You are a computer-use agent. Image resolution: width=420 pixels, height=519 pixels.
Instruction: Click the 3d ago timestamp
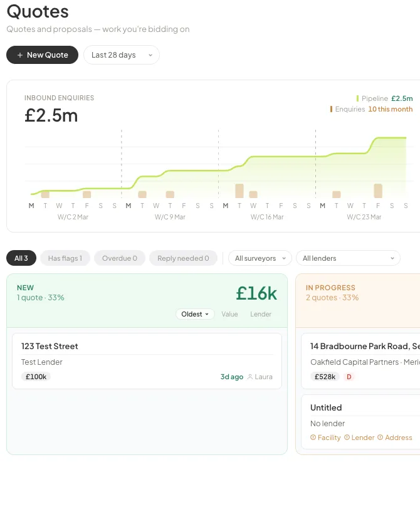[232, 377]
